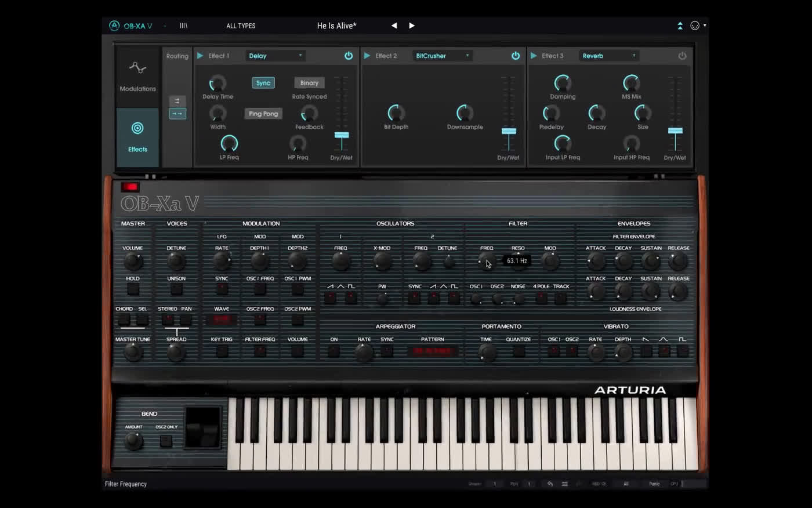Select the parallel routing icon
Screen dimensions: 812x508
[177, 101]
